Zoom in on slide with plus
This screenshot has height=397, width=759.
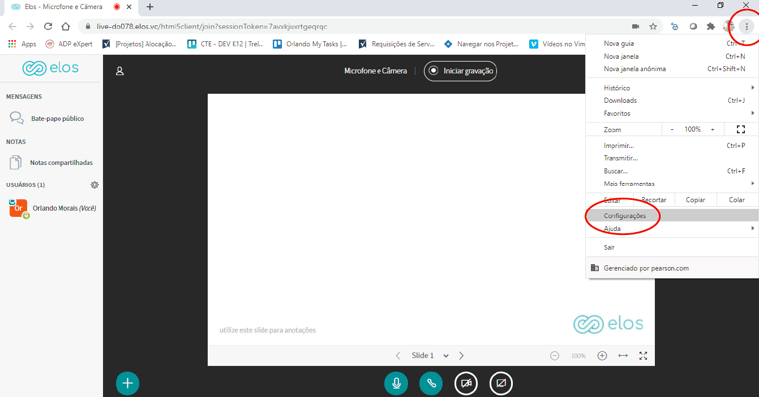[602, 356]
